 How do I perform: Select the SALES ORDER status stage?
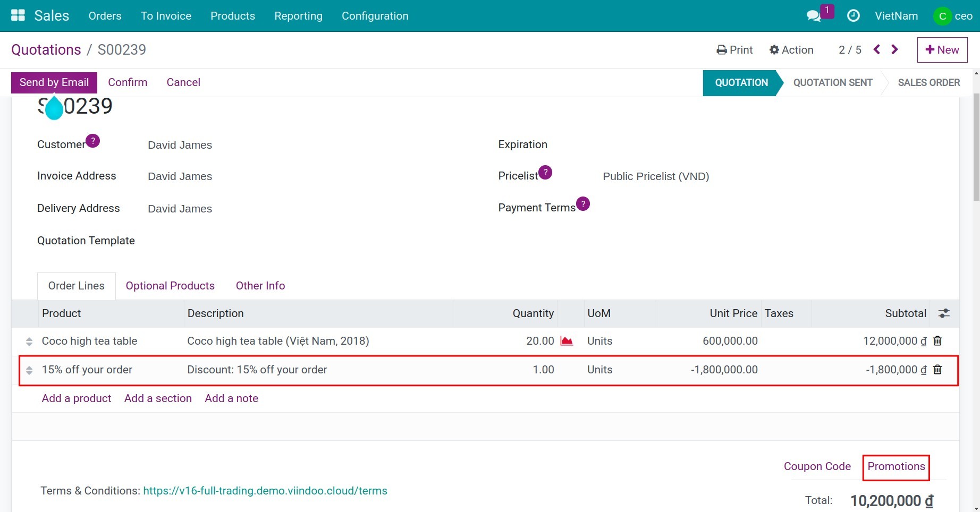(x=928, y=83)
